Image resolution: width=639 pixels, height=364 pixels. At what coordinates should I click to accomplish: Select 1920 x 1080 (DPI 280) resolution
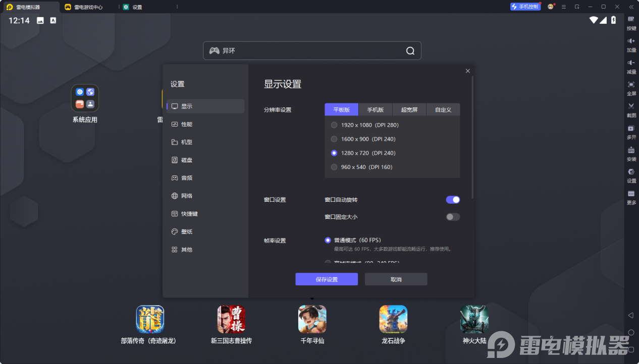tap(334, 125)
